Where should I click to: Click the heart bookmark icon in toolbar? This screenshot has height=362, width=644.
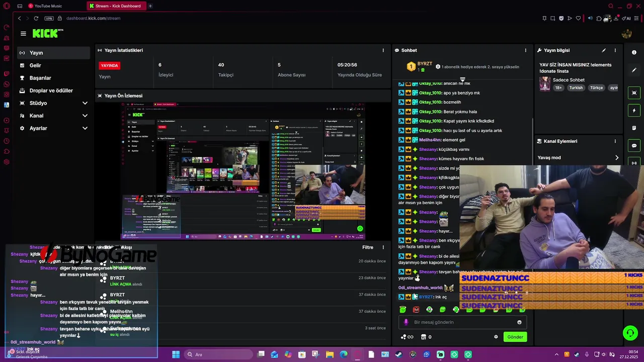point(578,18)
